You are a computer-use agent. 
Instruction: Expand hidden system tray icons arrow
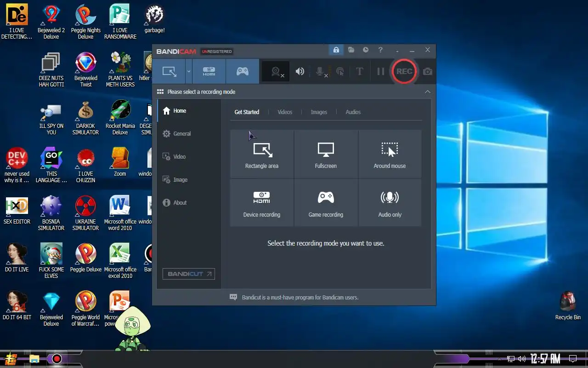[500, 359]
